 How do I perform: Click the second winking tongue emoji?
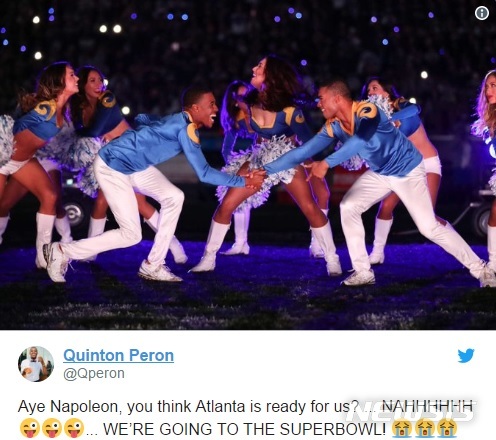51,428
